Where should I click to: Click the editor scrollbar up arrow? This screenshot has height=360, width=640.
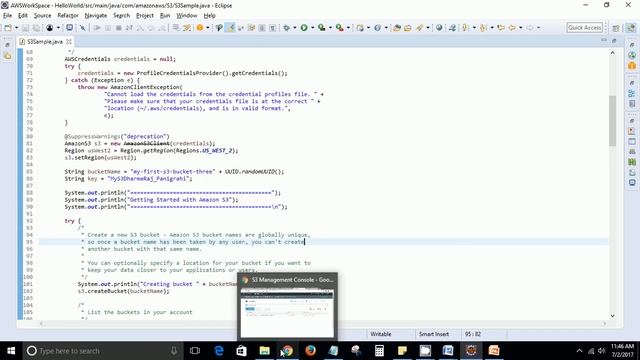tap(612, 53)
